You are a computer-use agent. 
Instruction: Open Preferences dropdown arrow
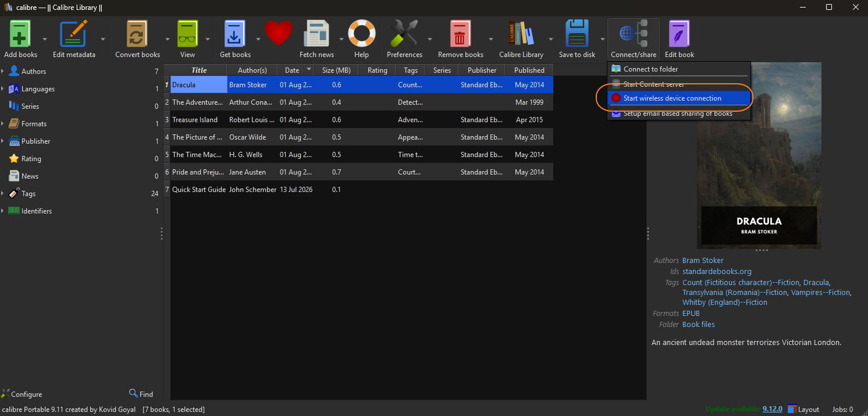coord(430,39)
